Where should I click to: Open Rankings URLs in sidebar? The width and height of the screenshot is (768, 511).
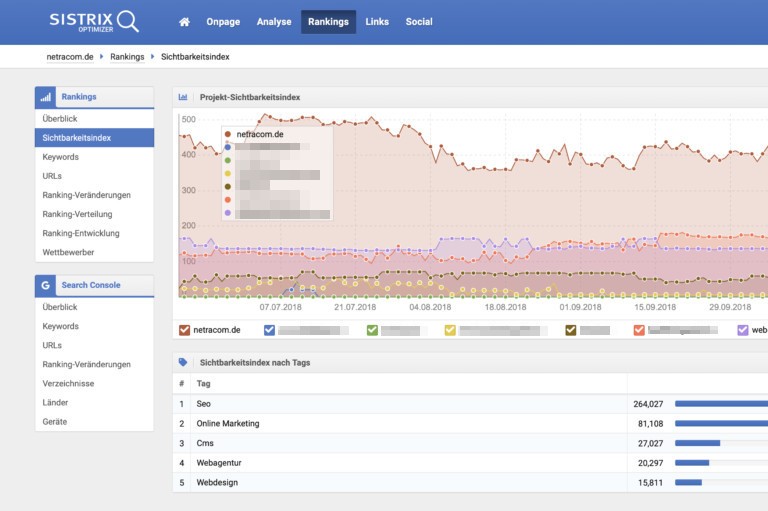[94, 176]
